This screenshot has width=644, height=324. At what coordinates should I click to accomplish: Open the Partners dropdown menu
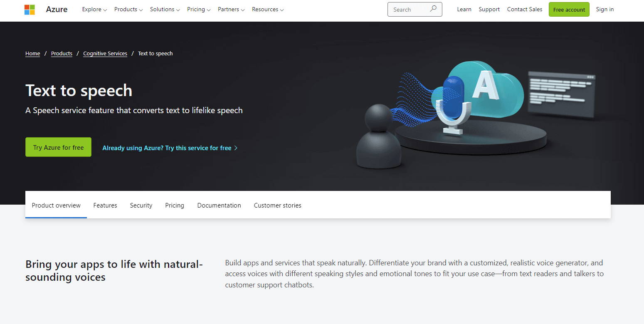(x=231, y=10)
